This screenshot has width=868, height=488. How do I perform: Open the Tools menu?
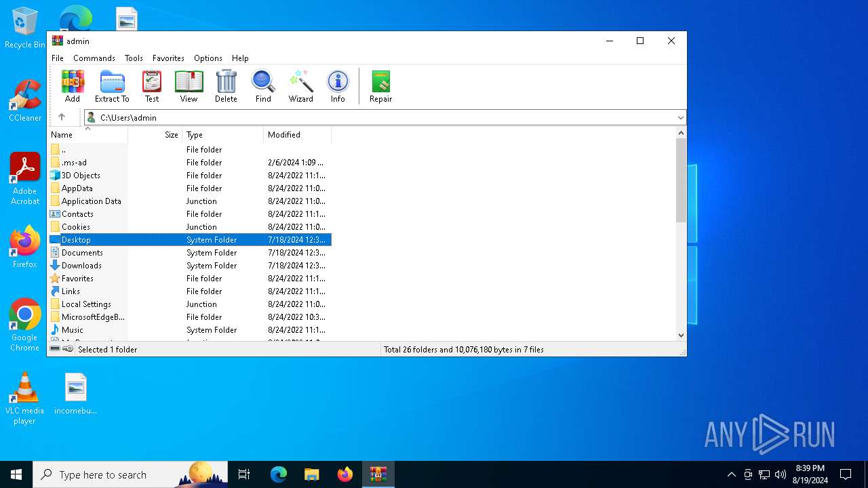point(134,58)
